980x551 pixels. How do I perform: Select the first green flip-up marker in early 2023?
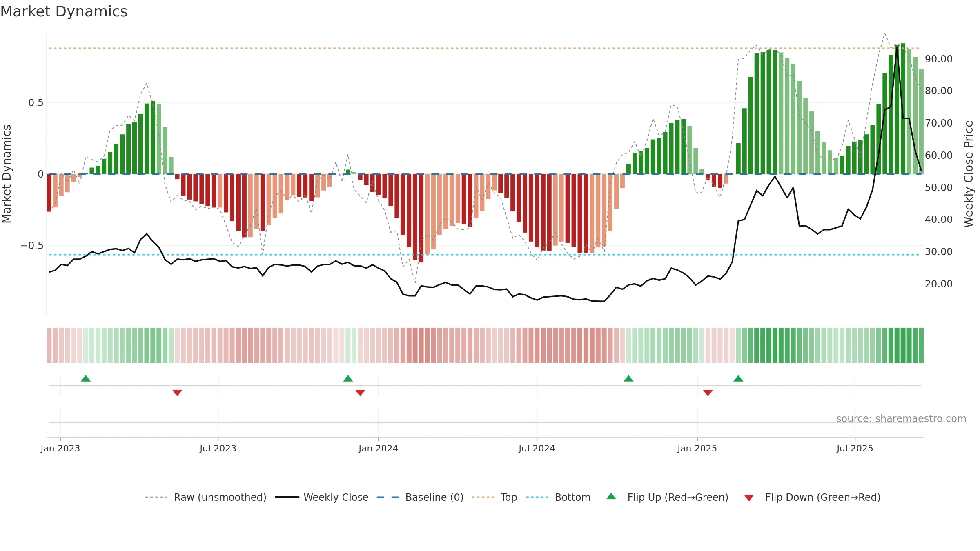click(x=86, y=379)
